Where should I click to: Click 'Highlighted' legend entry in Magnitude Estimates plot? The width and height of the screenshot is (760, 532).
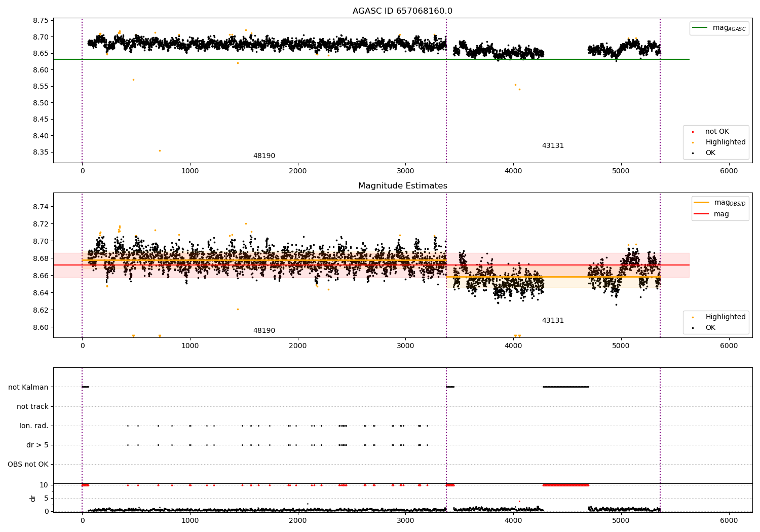[x=726, y=317]
